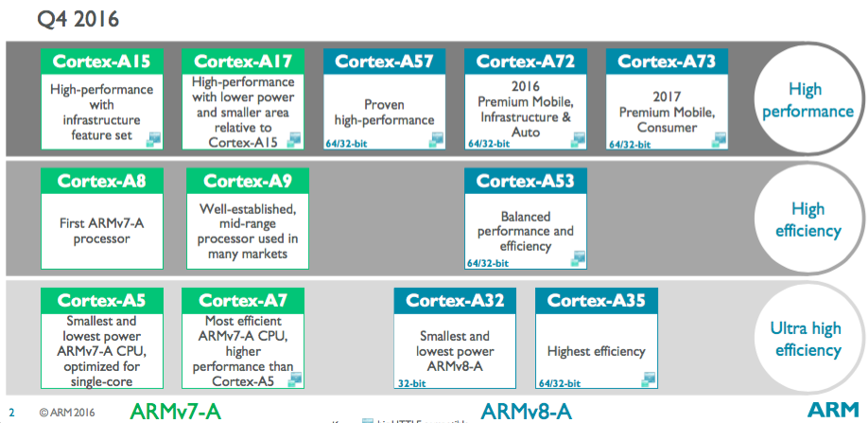
Task: Click the 'Q4 2016' slide title
Action: (78, 19)
